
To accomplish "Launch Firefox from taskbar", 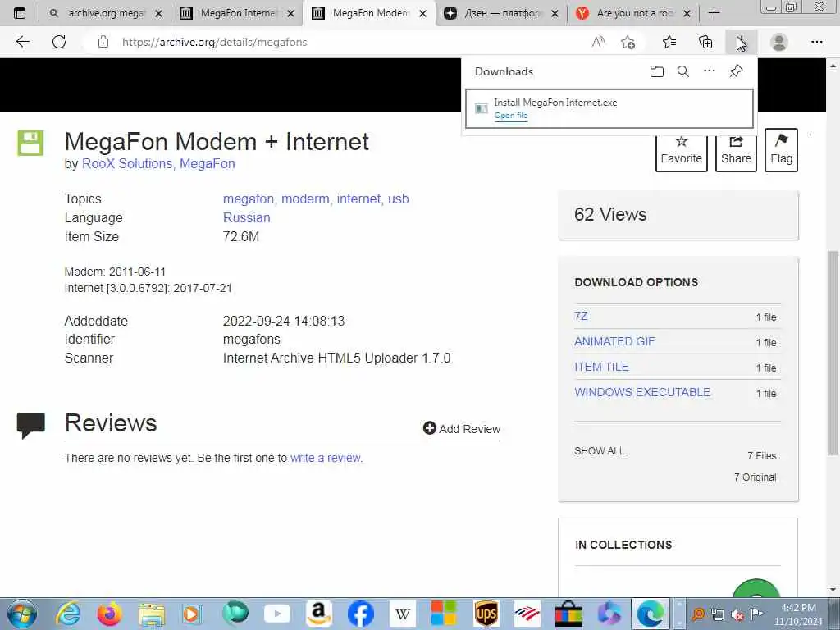I will (110, 614).
